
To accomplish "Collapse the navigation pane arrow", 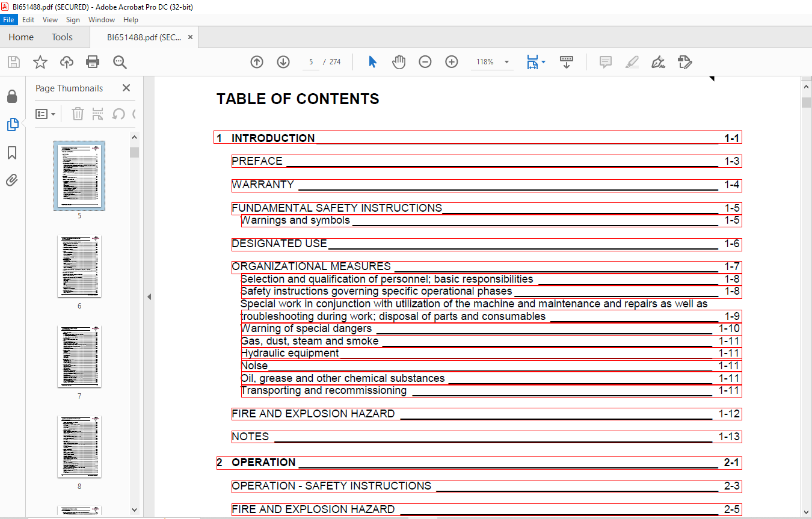I will 149,296.
